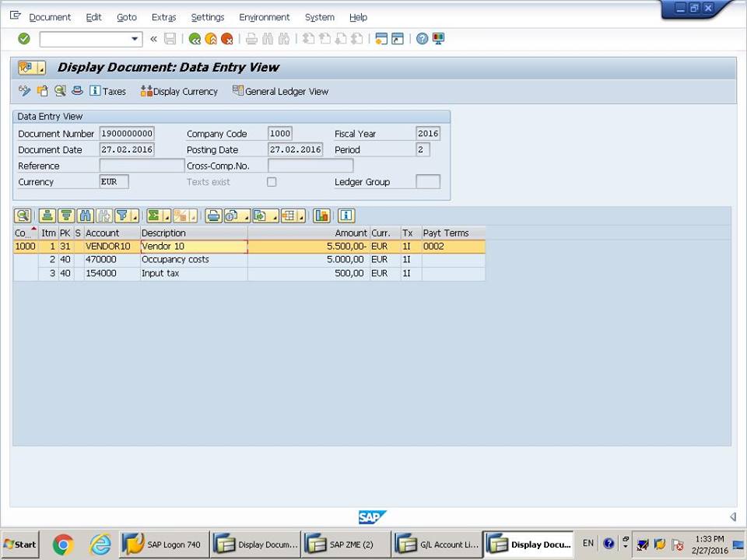The height and width of the screenshot is (560, 747).
Task: Click the grid toolbar Find binoculars icon
Action: [86, 215]
